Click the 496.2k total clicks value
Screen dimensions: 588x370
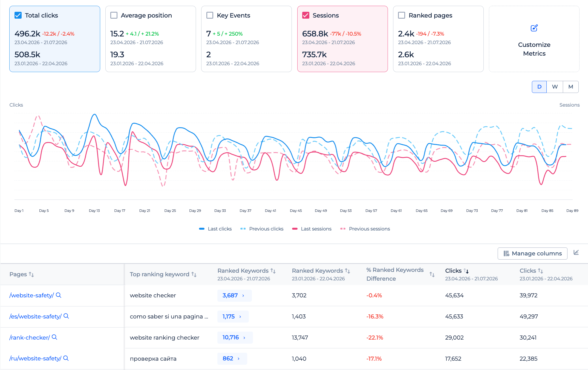[27, 34]
